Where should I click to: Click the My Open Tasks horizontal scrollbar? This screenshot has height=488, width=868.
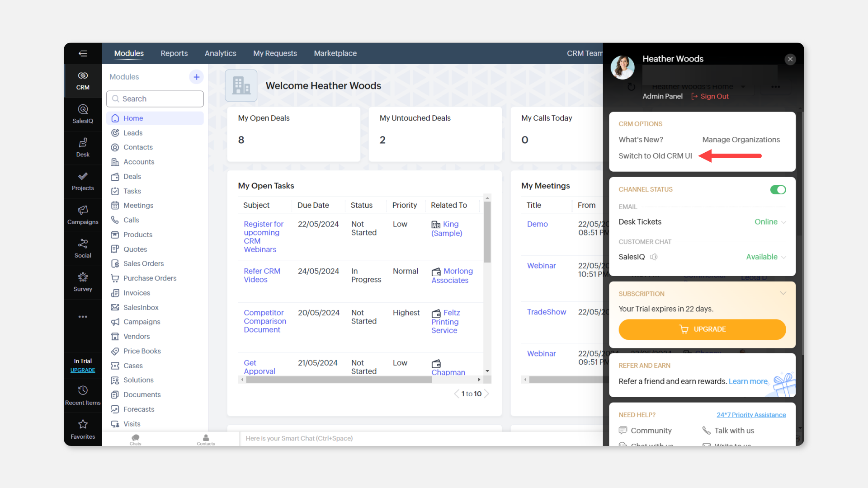[x=339, y=380]
